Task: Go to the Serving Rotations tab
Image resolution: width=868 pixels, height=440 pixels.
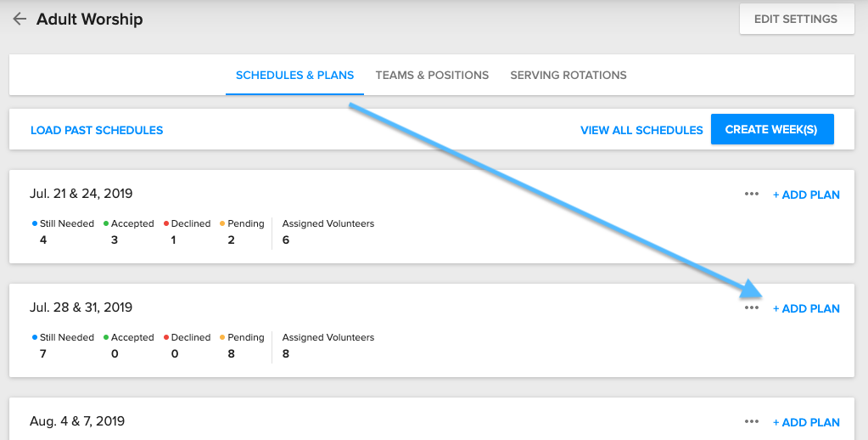Action: (568, 76)
